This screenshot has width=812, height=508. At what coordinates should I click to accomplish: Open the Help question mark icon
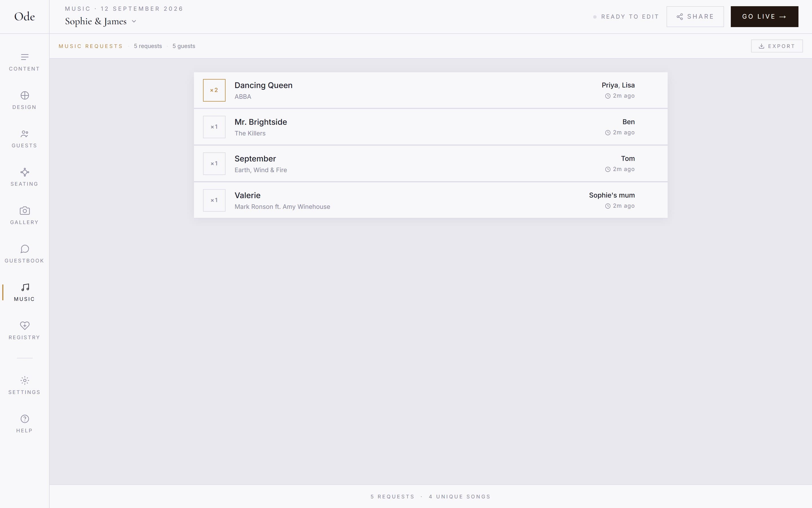[25, 419]
